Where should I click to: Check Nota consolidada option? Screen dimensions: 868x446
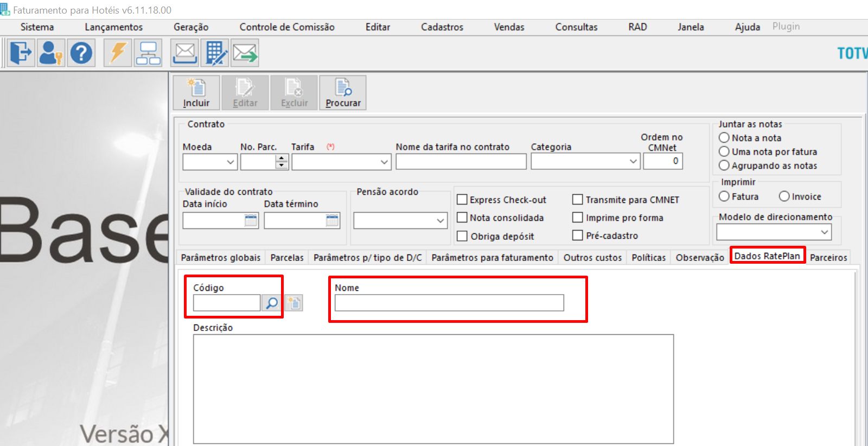[462, 218]
